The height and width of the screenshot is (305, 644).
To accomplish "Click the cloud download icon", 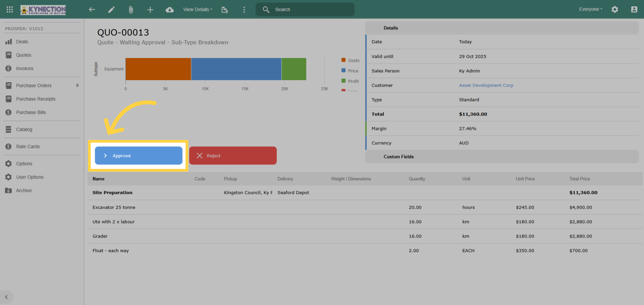I will tap(170, 10).
